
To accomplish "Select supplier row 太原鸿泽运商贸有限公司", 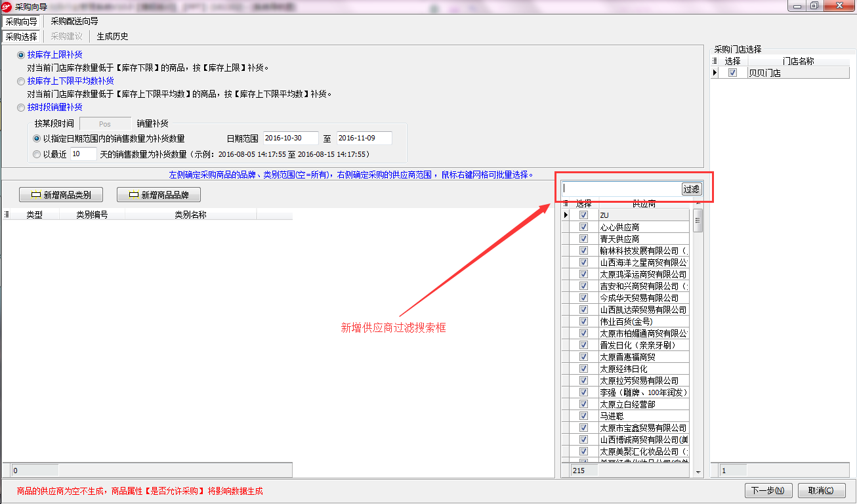I will [643, 274].
